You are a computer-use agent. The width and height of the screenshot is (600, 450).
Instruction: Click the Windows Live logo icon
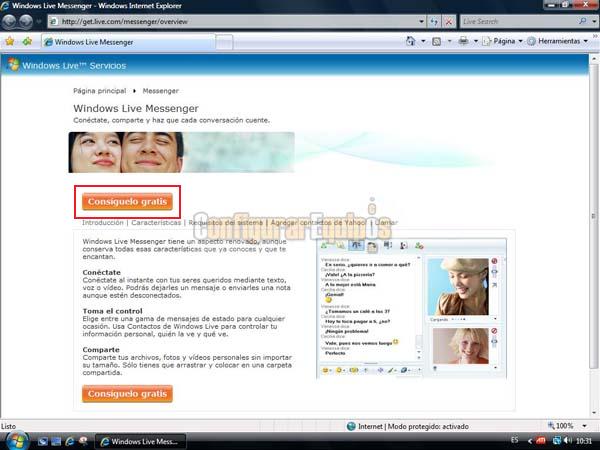point(13,65)
